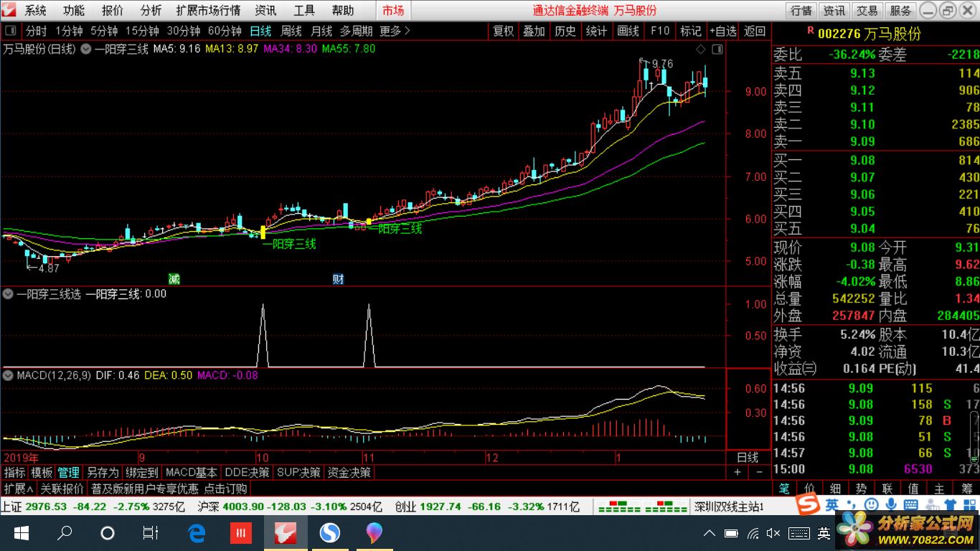Click the 叠加 toolbar button
This screenshot has width=980, height=551.
point(534,31)
